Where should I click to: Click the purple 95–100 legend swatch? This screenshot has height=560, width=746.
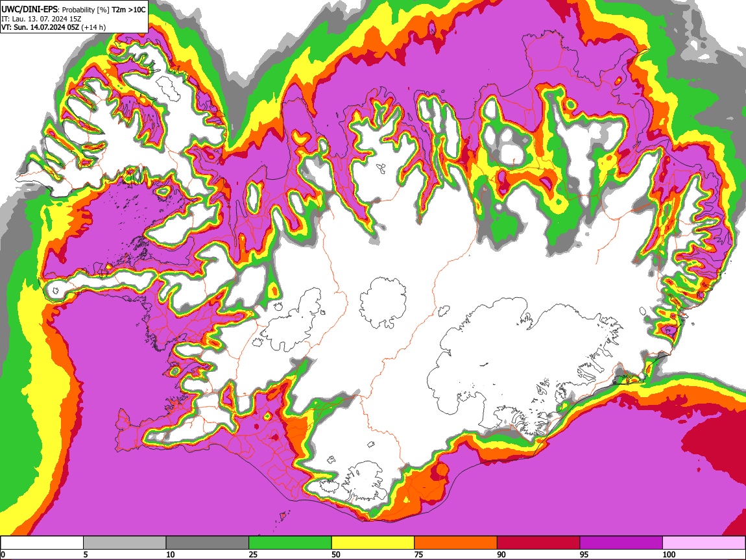click(621, 543)
